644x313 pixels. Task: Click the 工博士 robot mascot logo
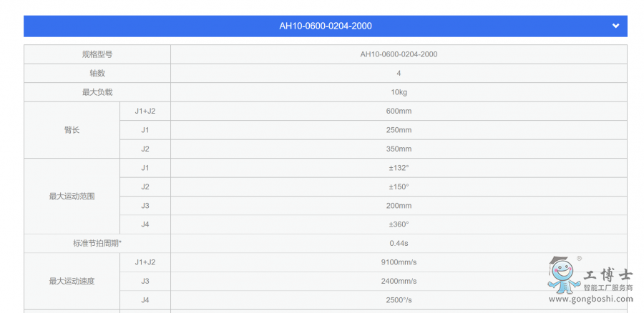562,274
